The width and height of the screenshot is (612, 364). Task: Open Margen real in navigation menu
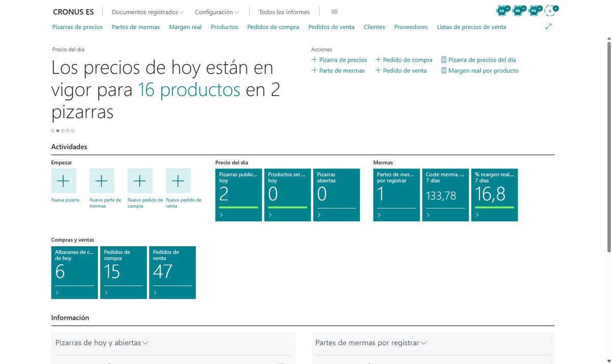pos(185,27)
